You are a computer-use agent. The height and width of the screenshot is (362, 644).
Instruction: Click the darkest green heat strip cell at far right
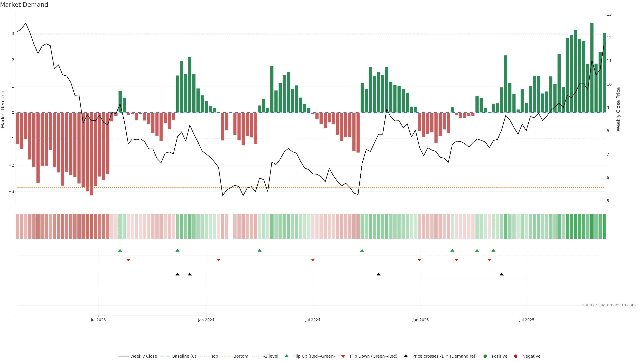[592, 226]
